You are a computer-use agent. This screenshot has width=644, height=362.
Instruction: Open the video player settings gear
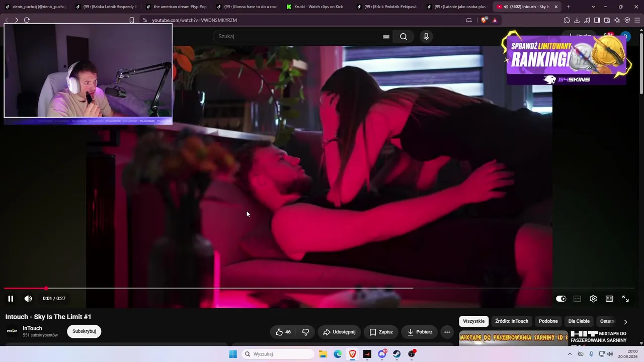click(x=593, y=299)
